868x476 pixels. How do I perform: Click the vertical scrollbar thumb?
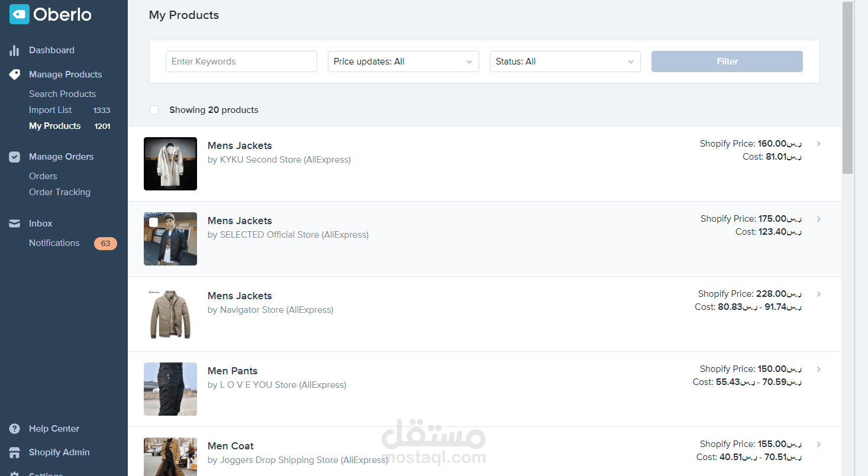(x=848, y=88)
